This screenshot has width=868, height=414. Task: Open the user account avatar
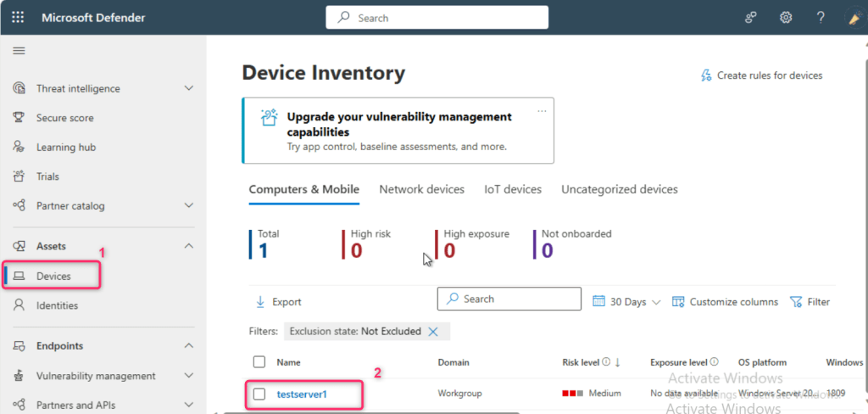854,18
